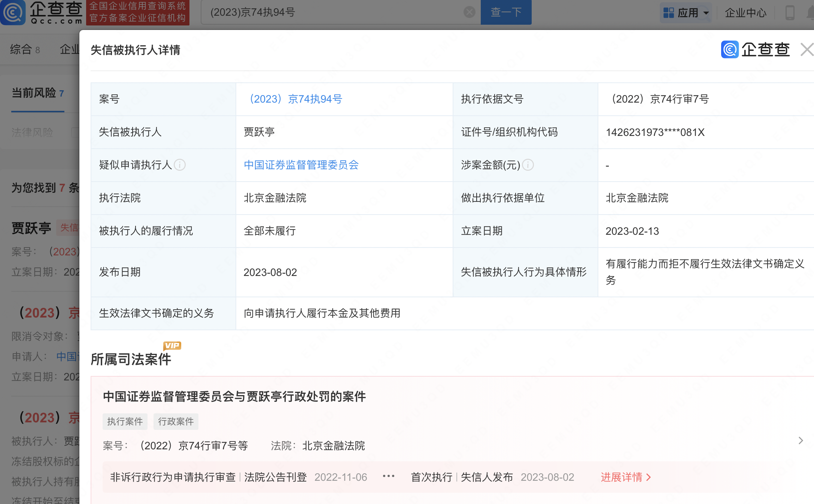Click the 进展详情 link
814x504 pixels.
pyautogui.click(x=622, y=477)
